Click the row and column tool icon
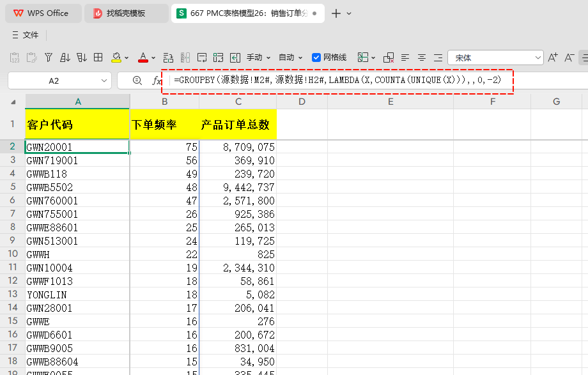This screenshot has width=588, height=375. [168, 57]
